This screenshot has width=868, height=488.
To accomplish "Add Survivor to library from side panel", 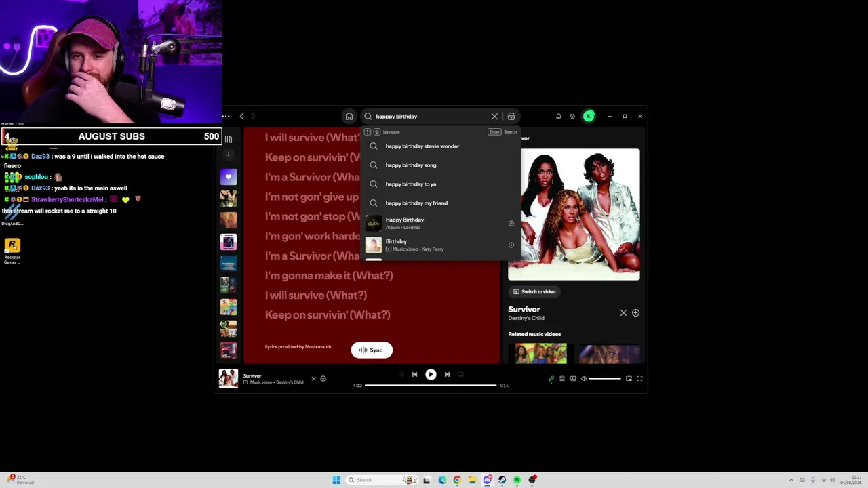I will [635, 313].
